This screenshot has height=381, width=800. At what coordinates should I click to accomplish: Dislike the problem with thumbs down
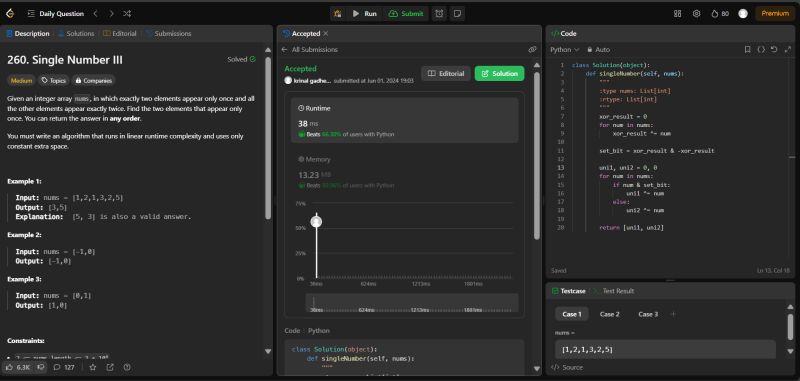(41, 367)
